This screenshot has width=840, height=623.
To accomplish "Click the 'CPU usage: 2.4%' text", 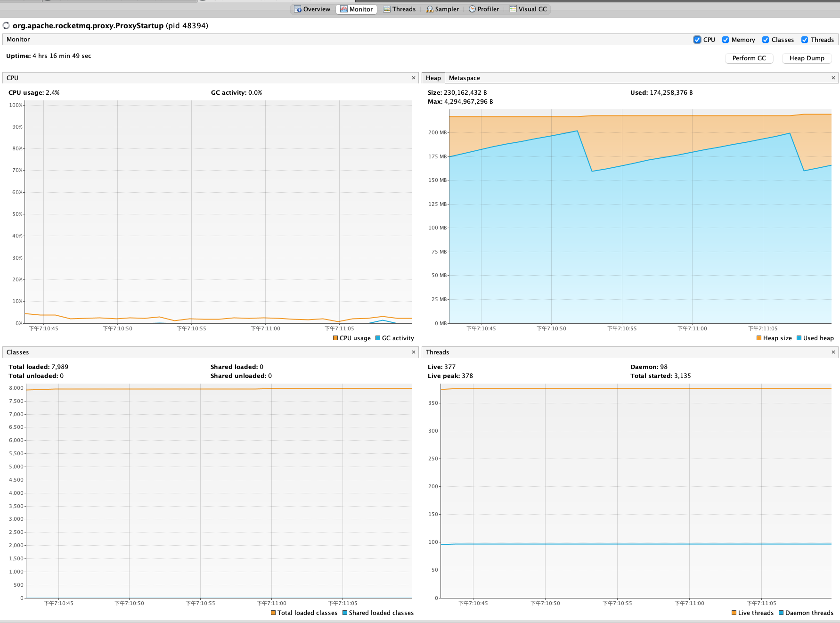I will [x=34, y=92].
